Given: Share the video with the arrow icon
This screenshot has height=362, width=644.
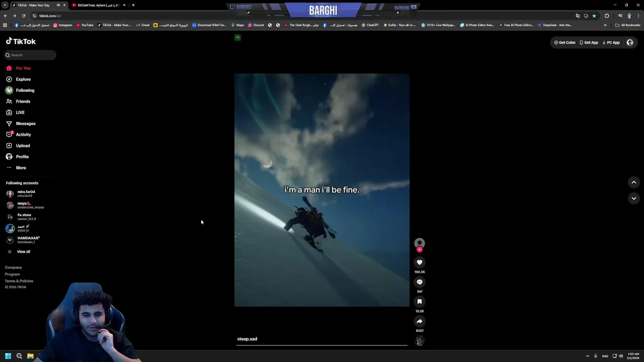Looking at the screenshot, I should (420, 321).
